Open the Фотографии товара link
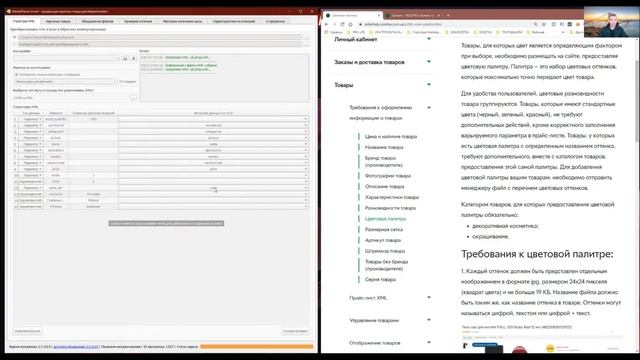640x360 pixels. [388, 176]
